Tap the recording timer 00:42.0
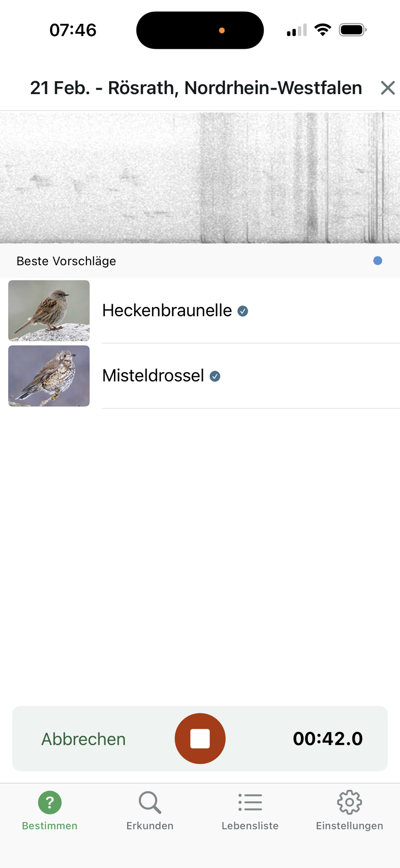Screen dimensions: 400x868 pos(328,739)
